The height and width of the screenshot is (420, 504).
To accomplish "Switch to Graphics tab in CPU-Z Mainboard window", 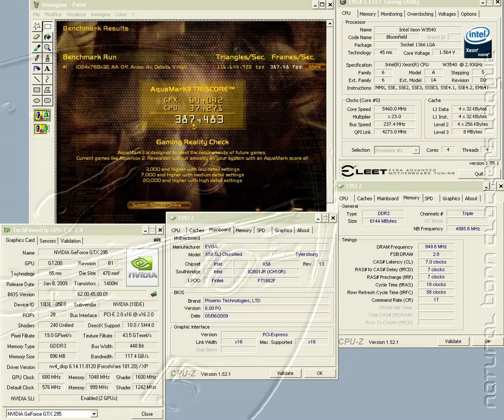I will tap(283, 230).
